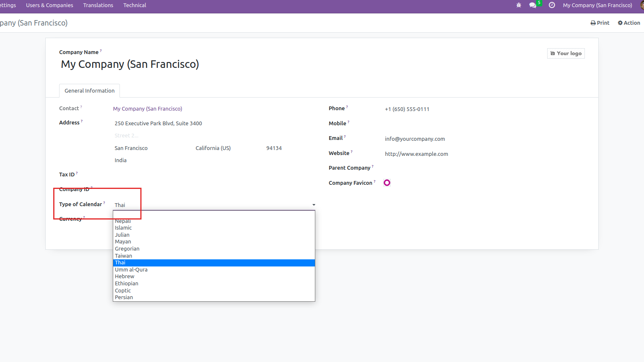Screen dimensions: 644x362
Task: Expand Type of Calendar dropdown arrow
Action: 314,205
